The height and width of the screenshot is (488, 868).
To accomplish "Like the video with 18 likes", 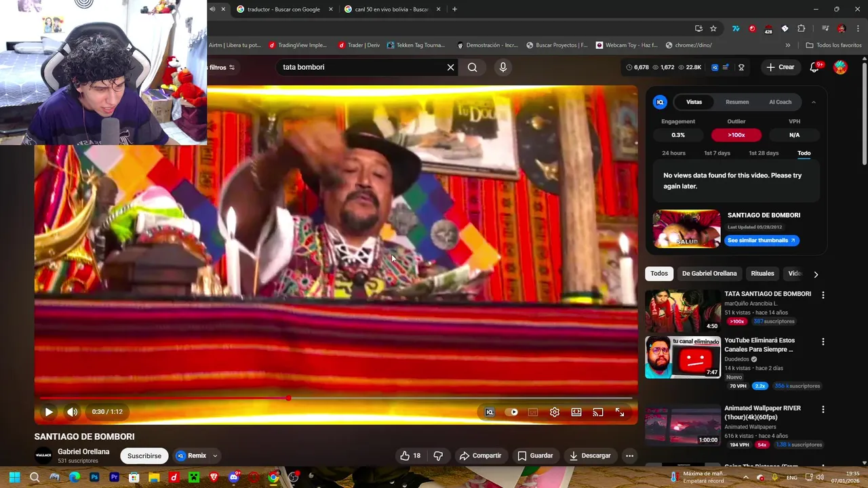I will click(x=411, y=455).
